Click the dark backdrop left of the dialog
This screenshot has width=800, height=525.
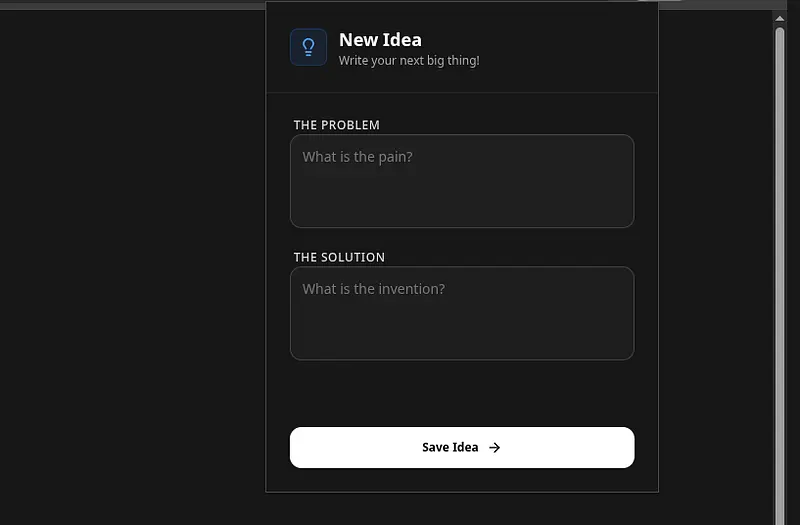(130, 260)
